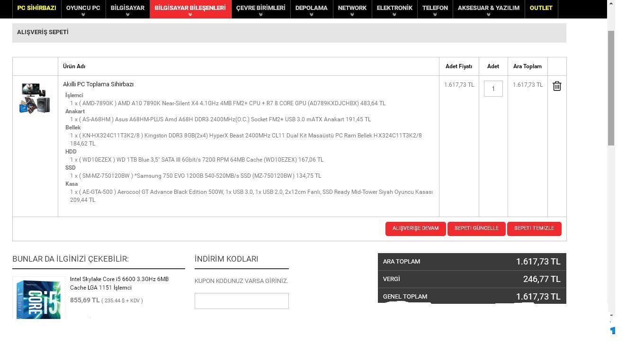This screenshot has width=644, height=364.
Task: Click the WD 1TB Blue HDD line
Action: (x=197, y=160)
